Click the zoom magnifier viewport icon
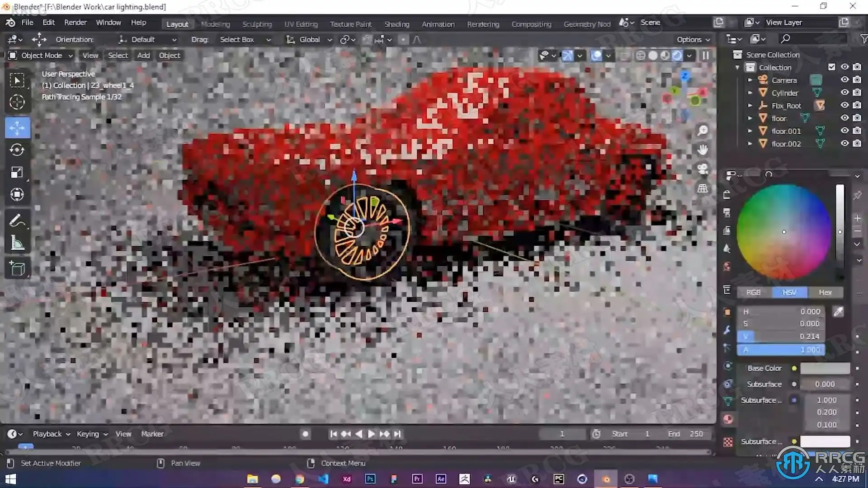 pyautogui.click(x=703, y=131)
